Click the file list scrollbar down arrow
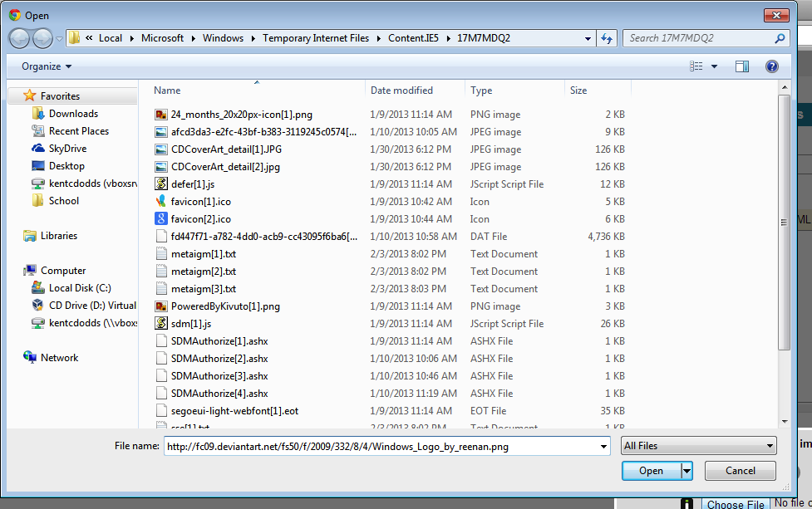Screen dimensions: 812x509 [785, 422]
